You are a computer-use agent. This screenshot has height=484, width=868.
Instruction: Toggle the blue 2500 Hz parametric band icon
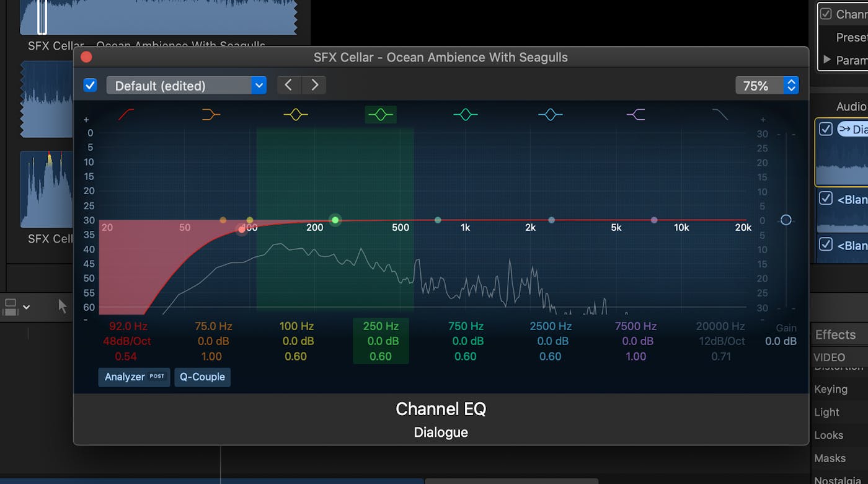(x=550, y=114)
